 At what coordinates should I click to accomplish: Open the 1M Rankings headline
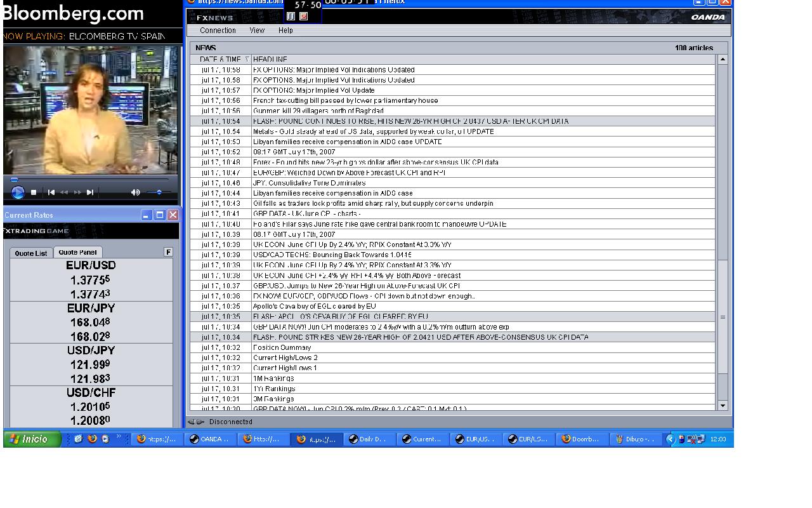click(452, 378)
